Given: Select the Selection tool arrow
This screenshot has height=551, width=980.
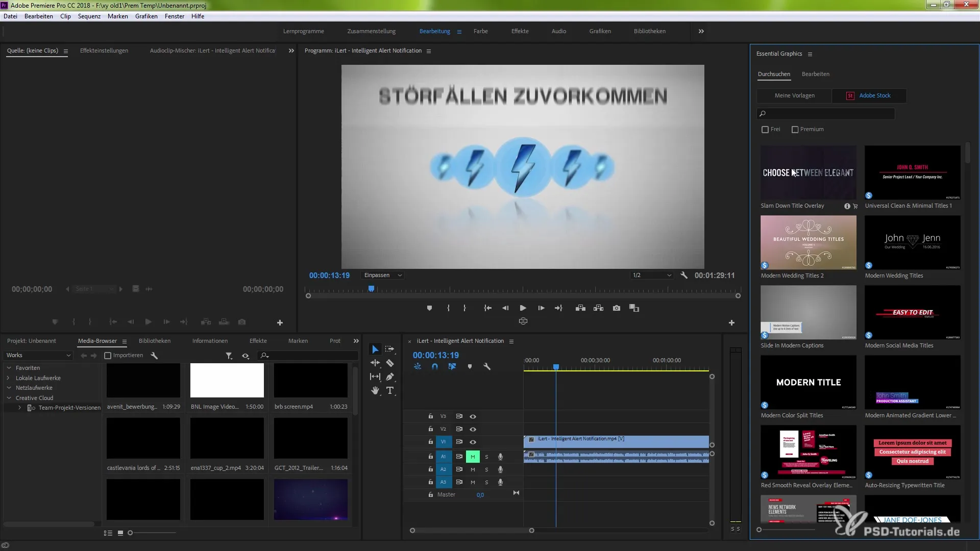Looking at the screenshot, I should coord(375,349).
